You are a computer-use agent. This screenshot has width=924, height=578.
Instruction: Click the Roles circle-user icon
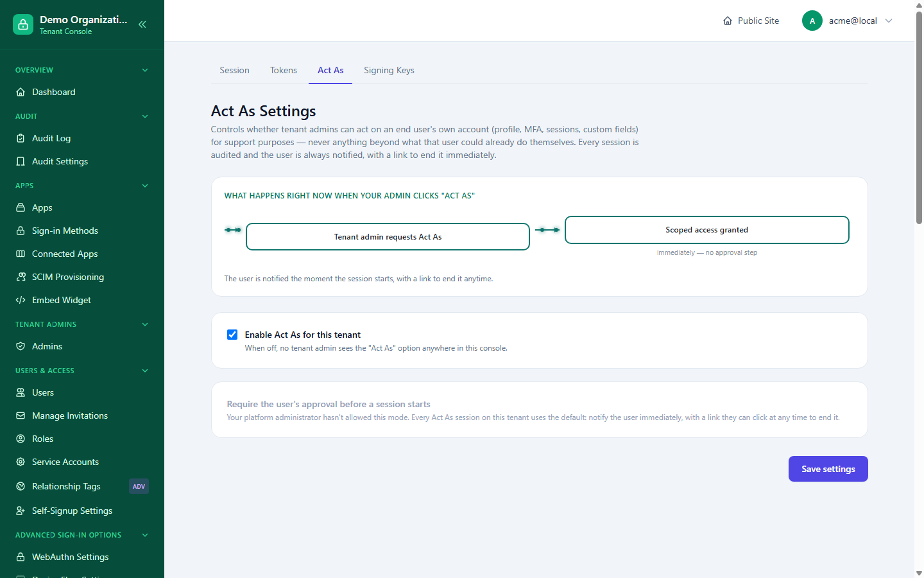coord(21,439)
